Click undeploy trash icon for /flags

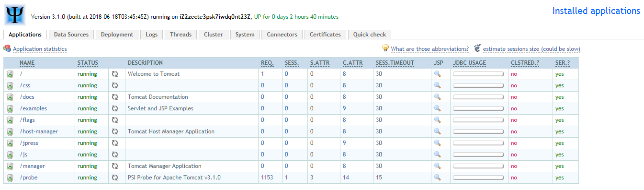click(10, 120)
